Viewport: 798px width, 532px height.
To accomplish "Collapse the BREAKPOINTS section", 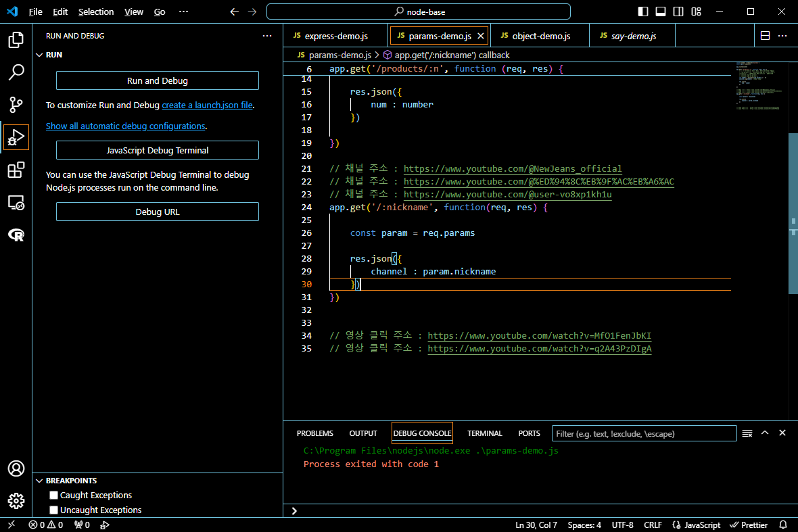I will pos(39,481).
